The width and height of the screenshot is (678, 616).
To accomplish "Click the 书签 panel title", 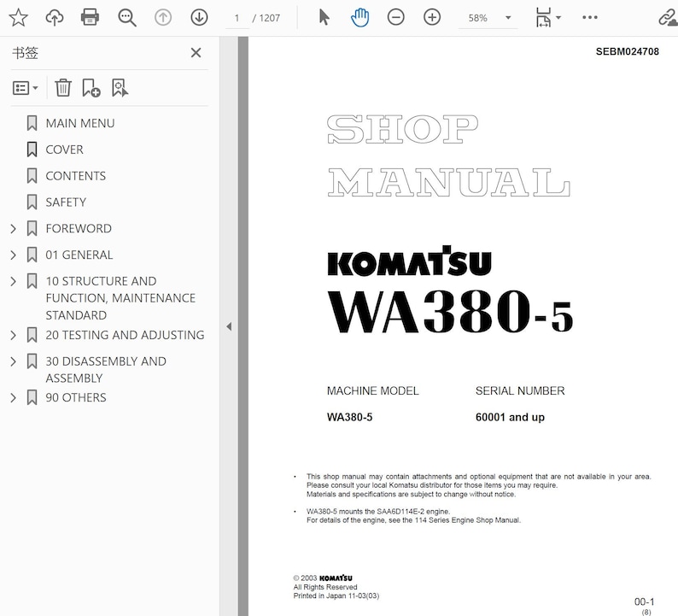I will pyautogui.click(x=25, y=53).
